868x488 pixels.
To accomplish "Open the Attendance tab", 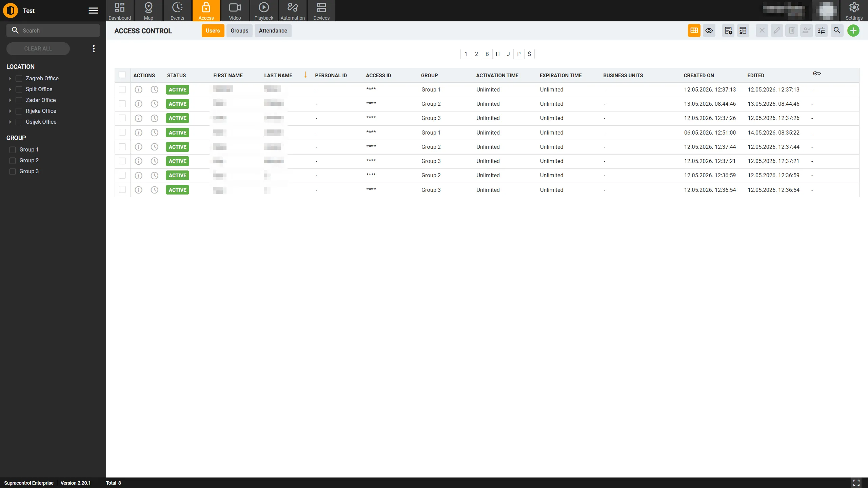I will click(x=273, y=30).
